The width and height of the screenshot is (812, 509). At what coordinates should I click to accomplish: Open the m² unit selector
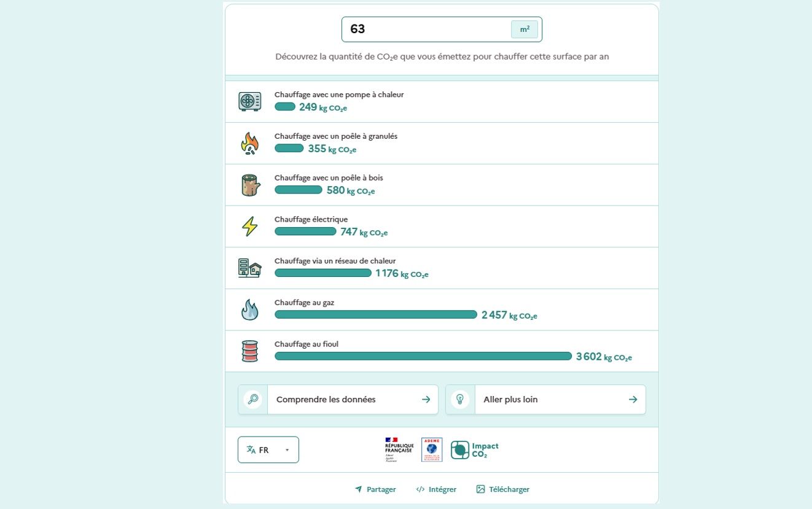pyautogui.click(x=525, y=29)
